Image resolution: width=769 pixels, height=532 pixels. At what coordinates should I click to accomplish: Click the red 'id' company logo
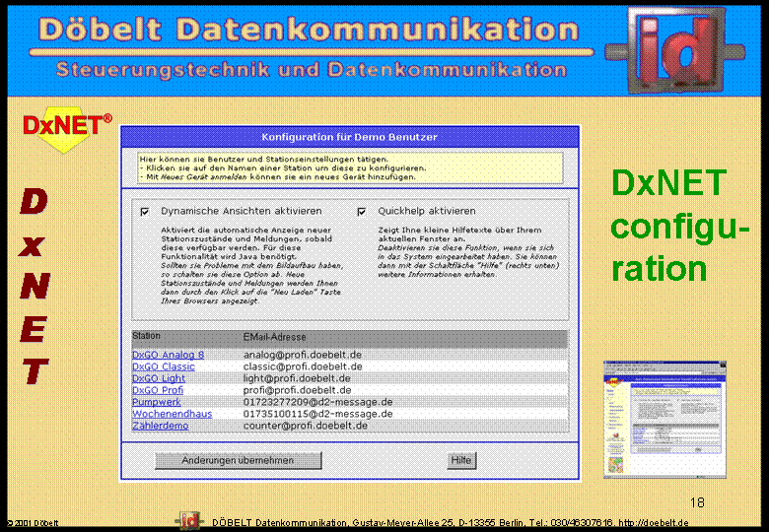[674, 50]
